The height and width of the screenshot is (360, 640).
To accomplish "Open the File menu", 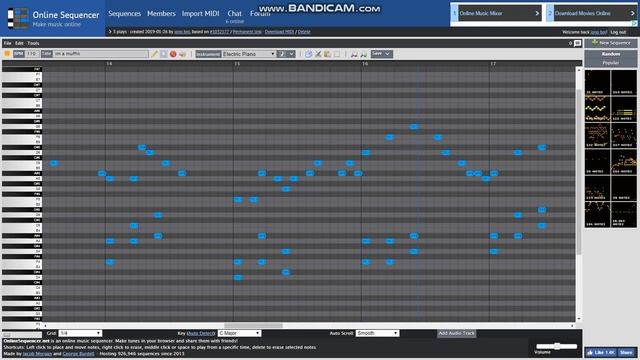I will pyautogui.click(x=8, y=43).
